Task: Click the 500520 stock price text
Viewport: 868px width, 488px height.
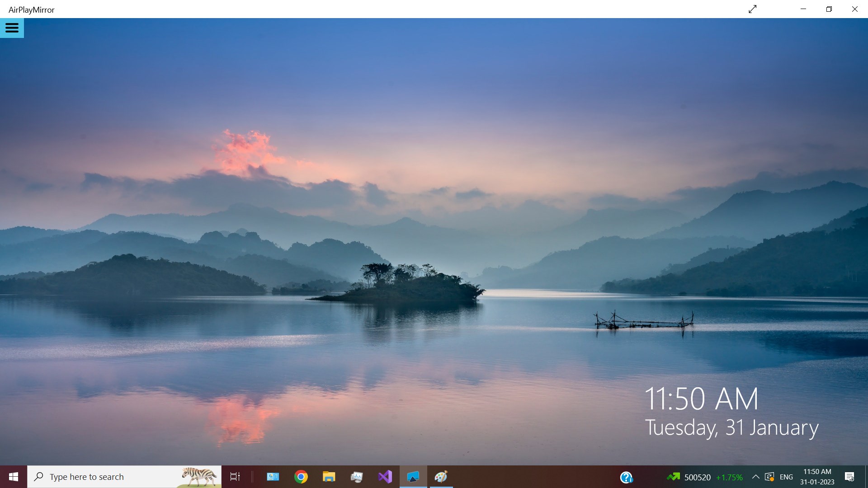Action: 698,477
